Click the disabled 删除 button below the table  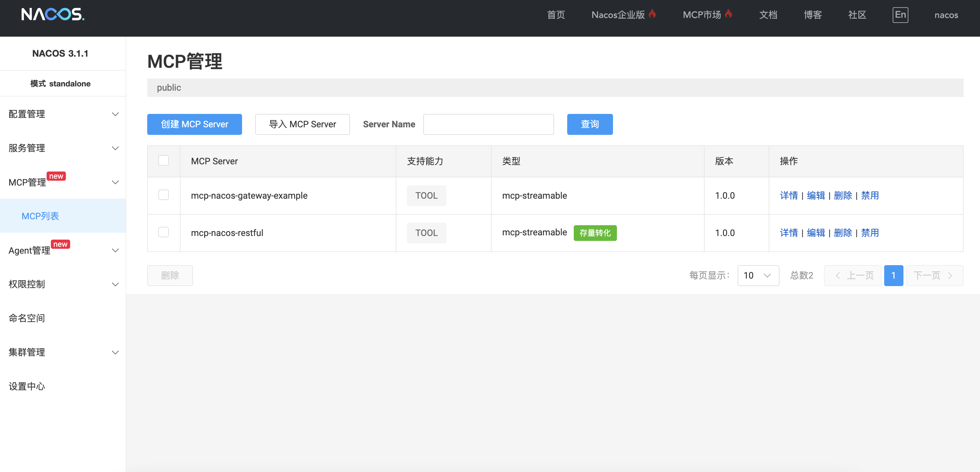(170, 275)
